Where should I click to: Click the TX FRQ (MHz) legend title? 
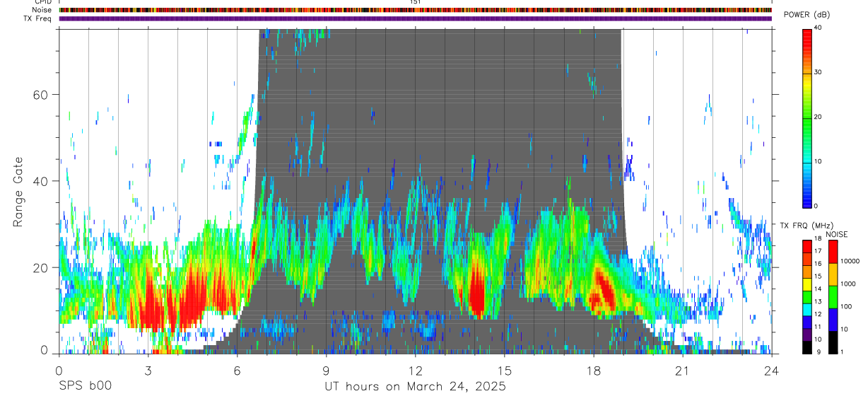click(x=803, y=225)
